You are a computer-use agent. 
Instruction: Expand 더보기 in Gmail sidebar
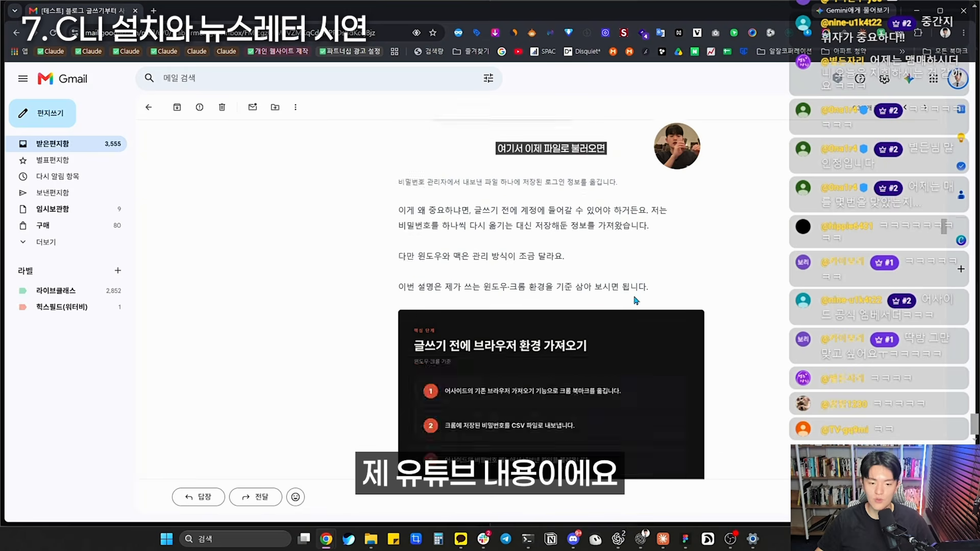click(x=46, y=242)
